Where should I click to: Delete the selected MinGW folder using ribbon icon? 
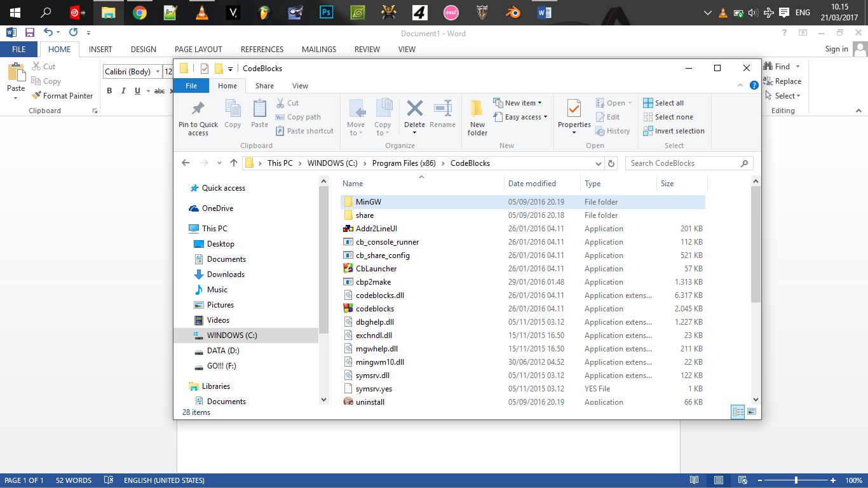coord(414,116)
